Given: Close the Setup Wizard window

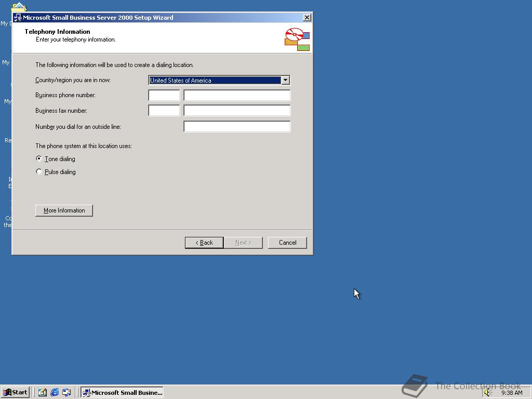Looking at the screenshot, I should pos(307,18).
